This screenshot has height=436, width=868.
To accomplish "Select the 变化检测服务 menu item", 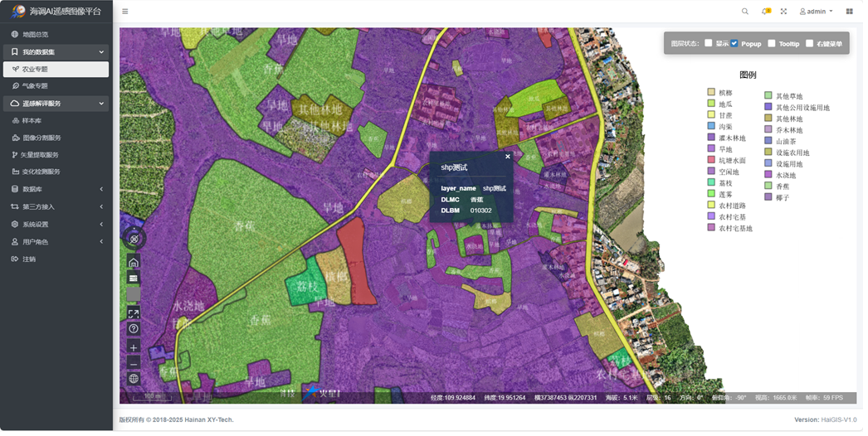I will click(x=41, y=172).
